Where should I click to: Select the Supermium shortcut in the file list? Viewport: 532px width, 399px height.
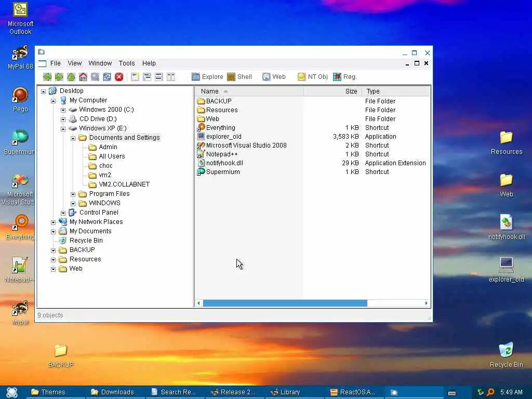pos(223,171)
